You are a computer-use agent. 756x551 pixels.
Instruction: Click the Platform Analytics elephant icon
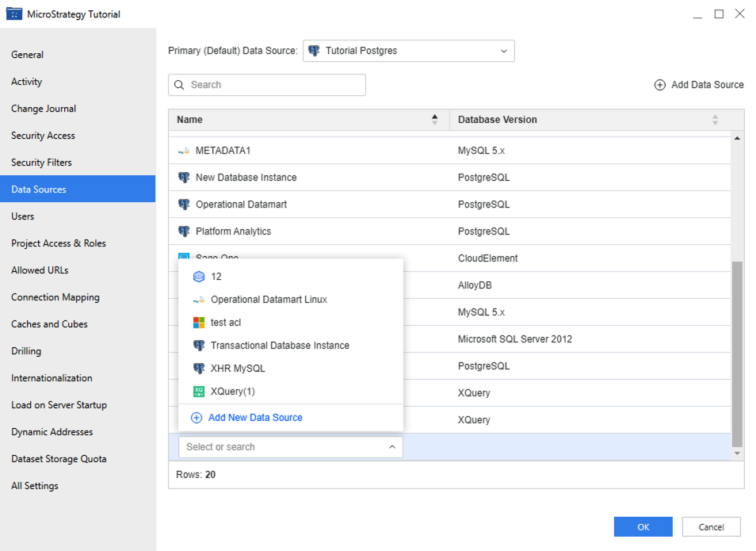pos(184,231)
